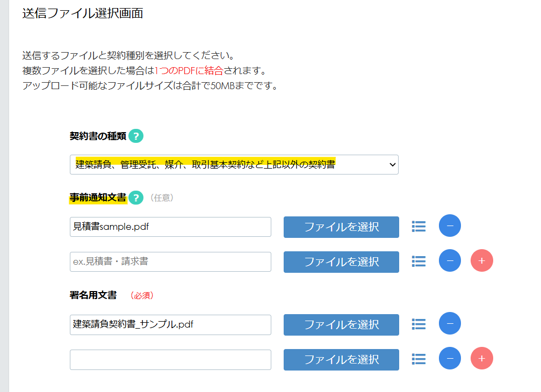This screenshot has width=541, height=392.
Task: Open list icon in 見積書sample.pdf row
Action: tap(419, 227)
